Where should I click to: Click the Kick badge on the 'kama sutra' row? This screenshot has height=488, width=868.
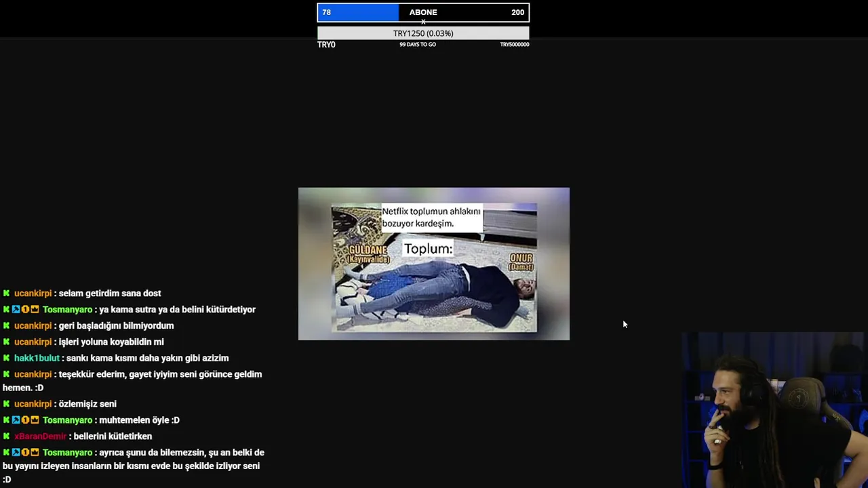[x=6, y=310]
